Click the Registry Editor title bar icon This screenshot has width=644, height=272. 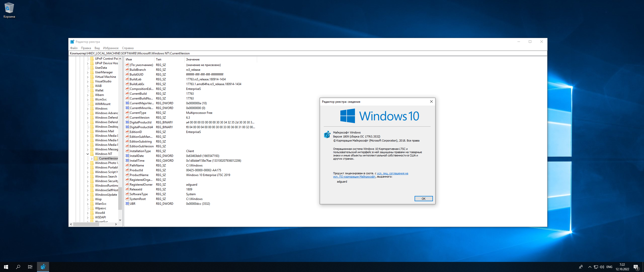point(72,42)
